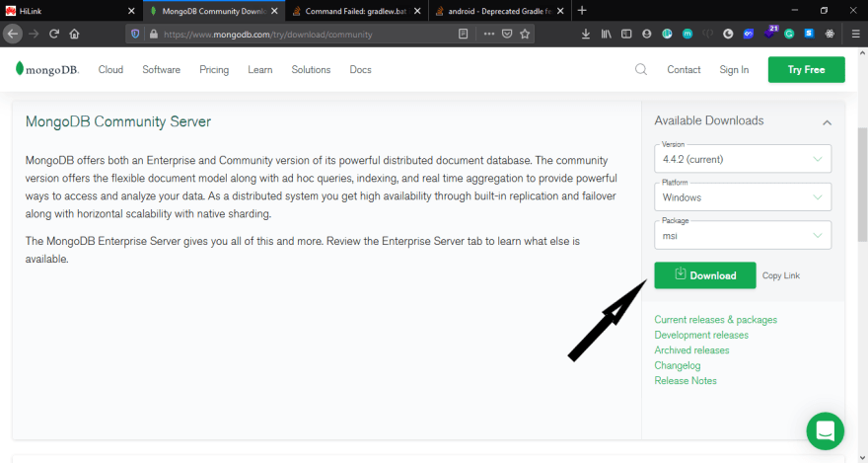This screenshot has width=868, height=463.
Task: Open the Changelog link
Action: coord(677,365)
